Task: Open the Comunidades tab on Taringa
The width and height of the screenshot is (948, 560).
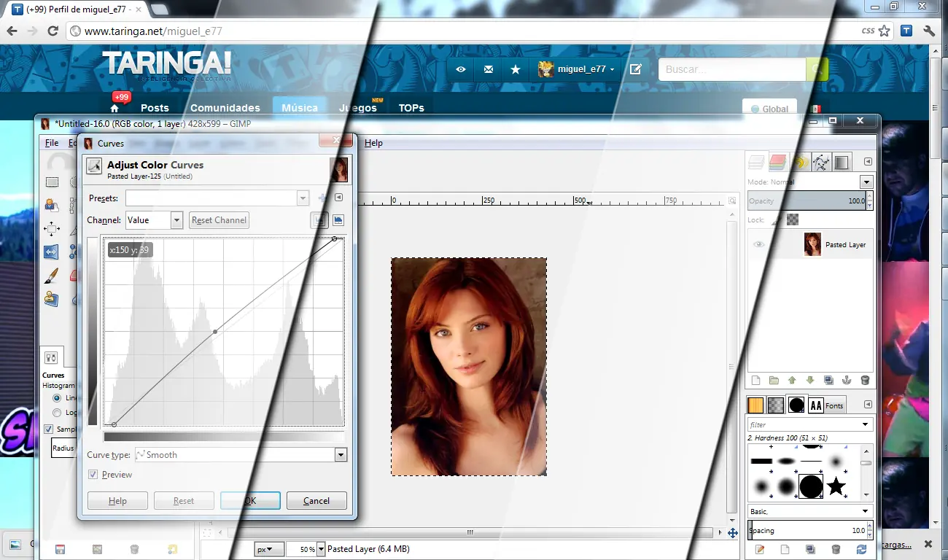Action: click(225, 108)
